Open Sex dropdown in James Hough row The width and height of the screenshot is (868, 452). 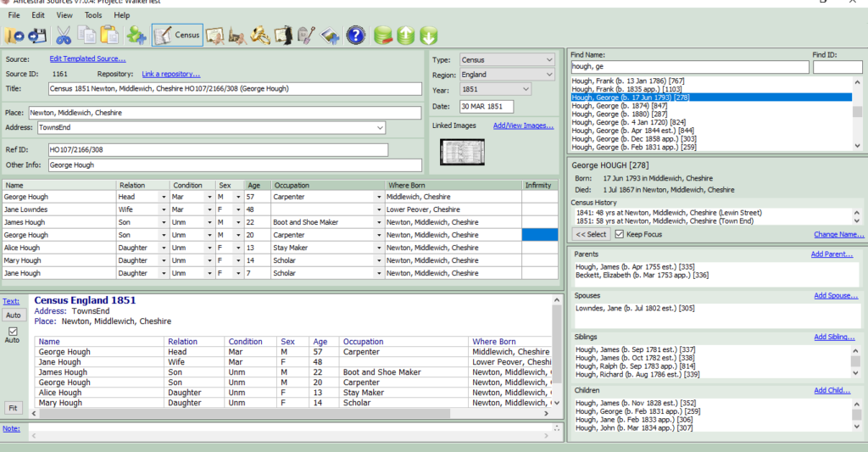pos(238,223)
